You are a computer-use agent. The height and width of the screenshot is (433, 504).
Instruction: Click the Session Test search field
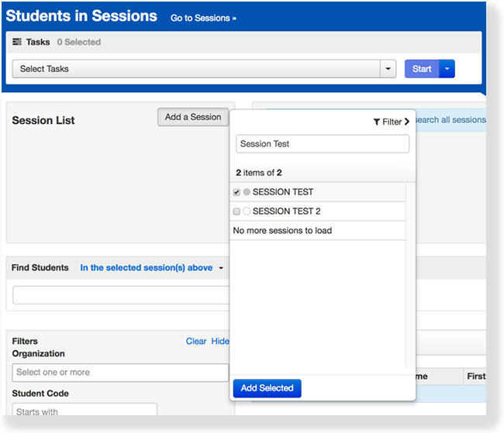pos(322,144)
